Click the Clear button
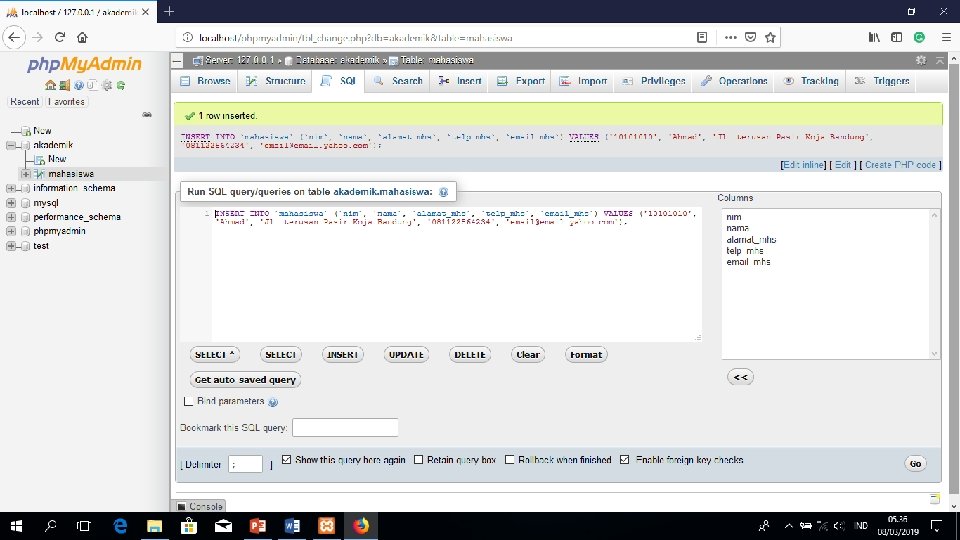960x540 pixels. pyautogui.click(x=528, y=354)
